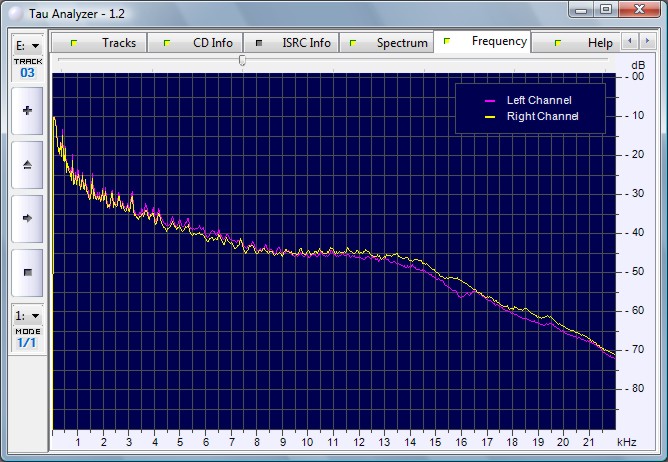
Task: Expand the 1: mode dropdown
Action: click(x=27, y=315)
